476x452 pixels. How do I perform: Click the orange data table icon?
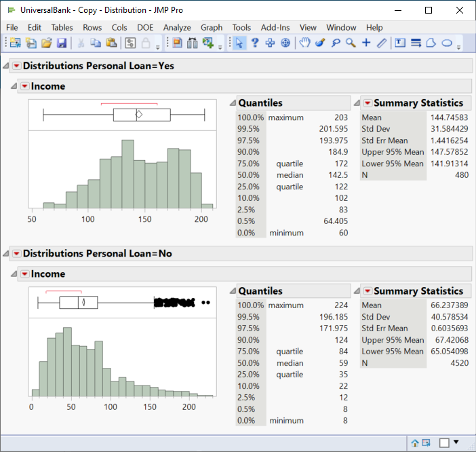tap(177, 43)
